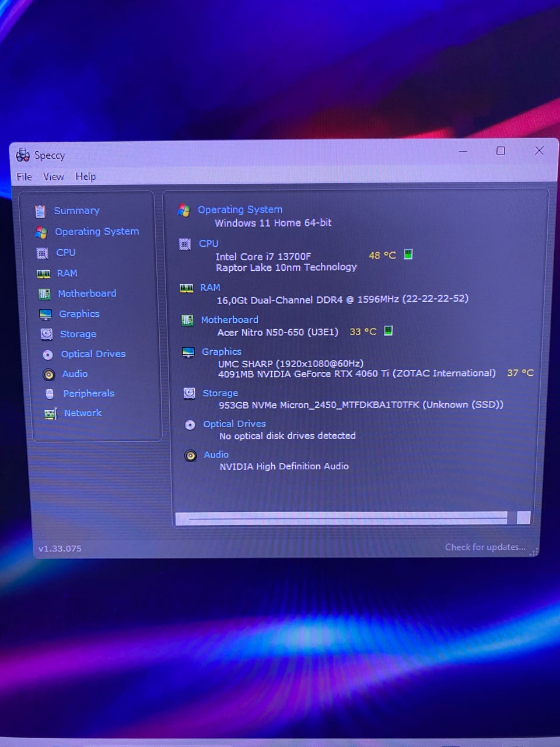Click the Motherboard heading link in summary pane
This screenshot has width=560, height=747.
coord(229,320)
